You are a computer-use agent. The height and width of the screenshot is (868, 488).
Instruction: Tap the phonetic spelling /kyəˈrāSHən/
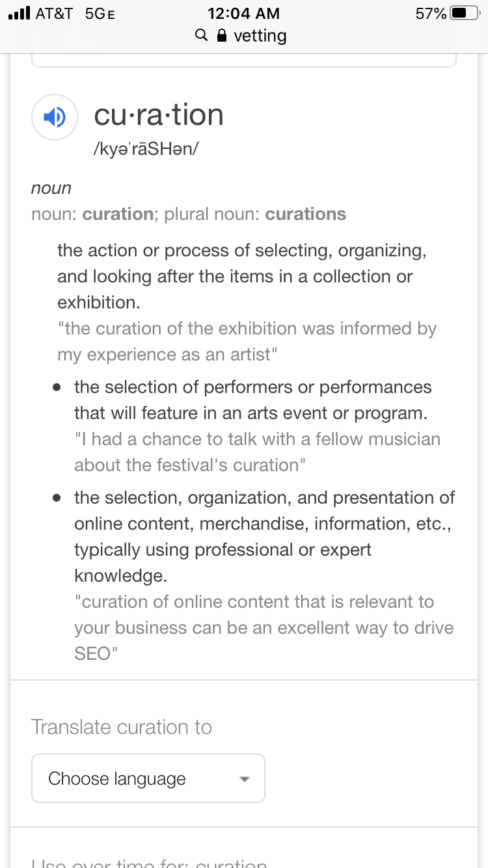pos(146,148)
